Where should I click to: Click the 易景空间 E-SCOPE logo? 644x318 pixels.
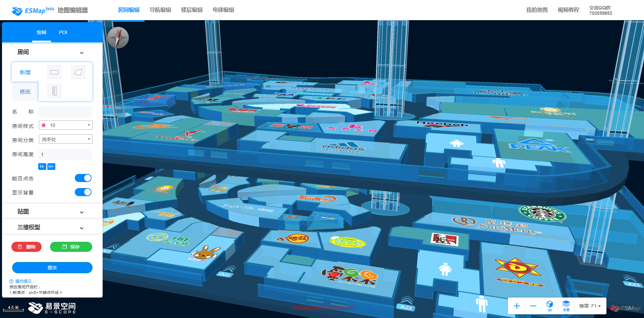coord(52,308)
